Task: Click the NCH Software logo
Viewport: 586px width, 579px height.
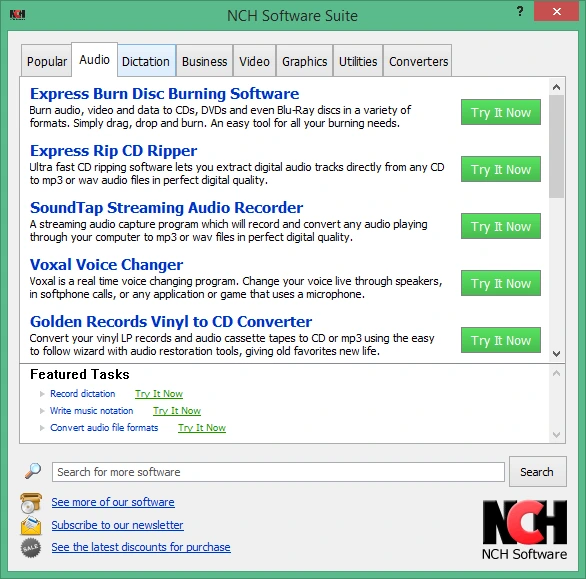Action: coord(524,530)
